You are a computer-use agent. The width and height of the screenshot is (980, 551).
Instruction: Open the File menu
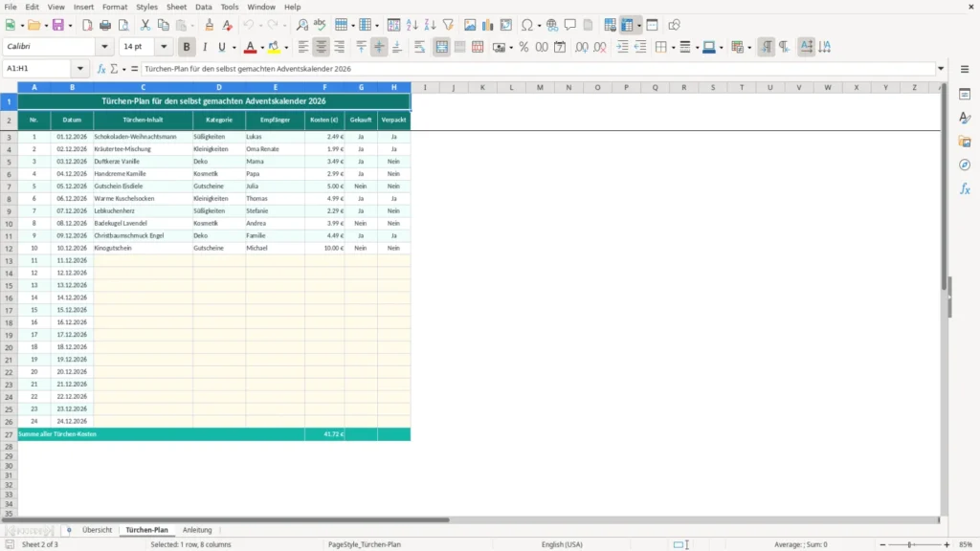click(x=11, y=7)
